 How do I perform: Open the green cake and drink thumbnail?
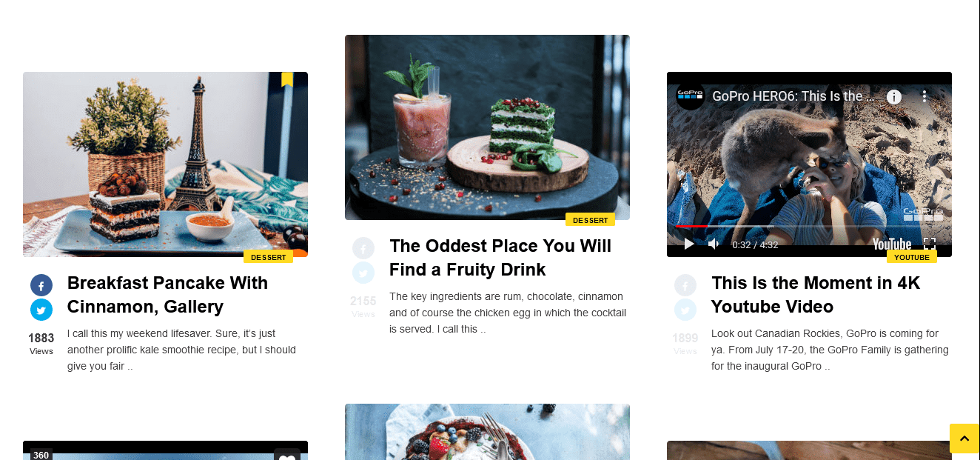[487, 127]
